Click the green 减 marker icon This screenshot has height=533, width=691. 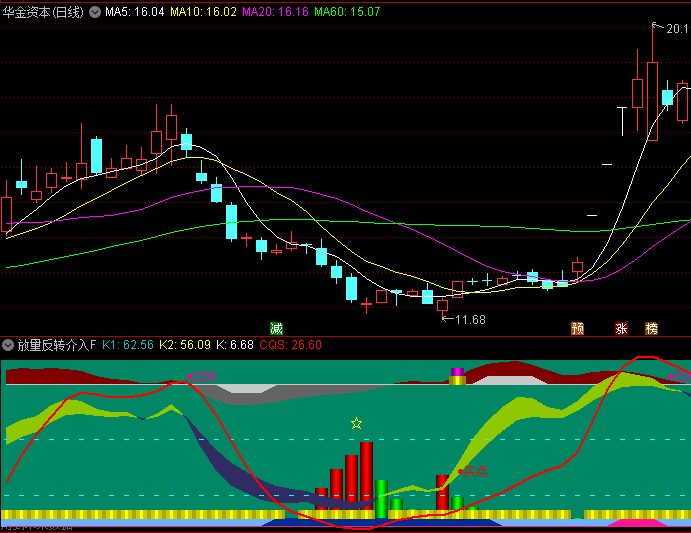(276, 328)
